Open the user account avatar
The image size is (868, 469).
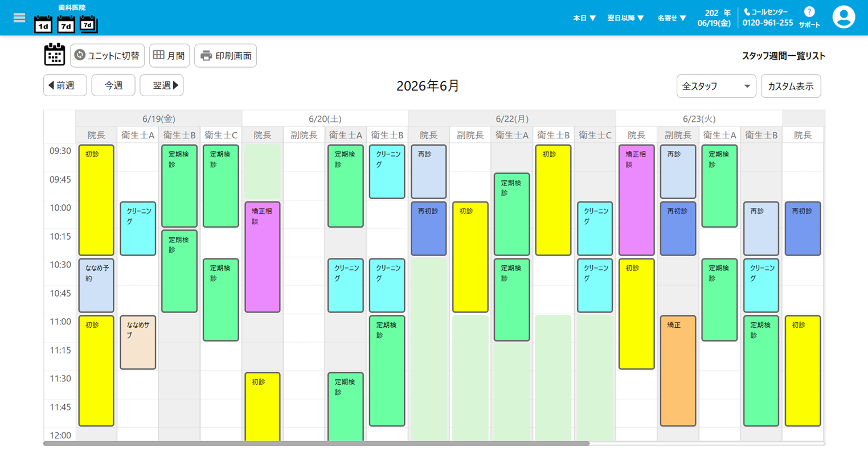click(844, 17)
